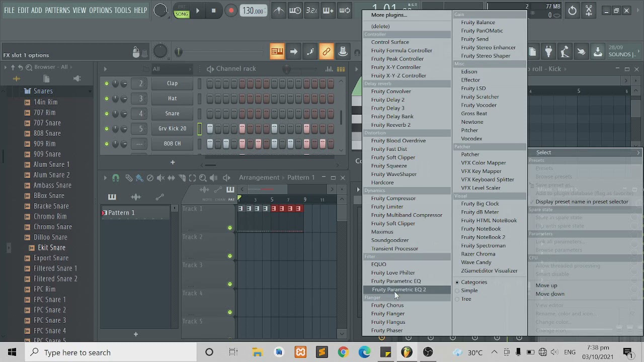644x362 pixels.
Task: Click Move down in the slot menu
Action: (x=550, y=294)
